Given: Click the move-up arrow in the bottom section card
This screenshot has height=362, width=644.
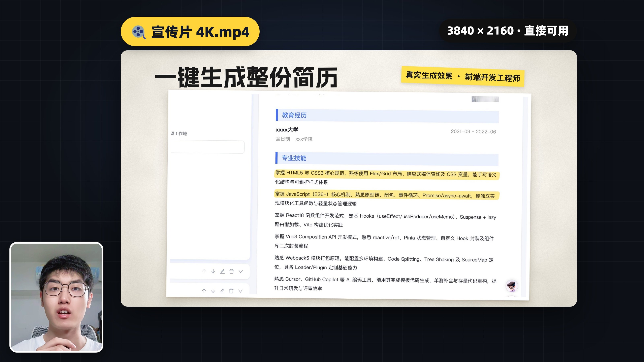Looking at the screenshot, I should pos(204,291).
